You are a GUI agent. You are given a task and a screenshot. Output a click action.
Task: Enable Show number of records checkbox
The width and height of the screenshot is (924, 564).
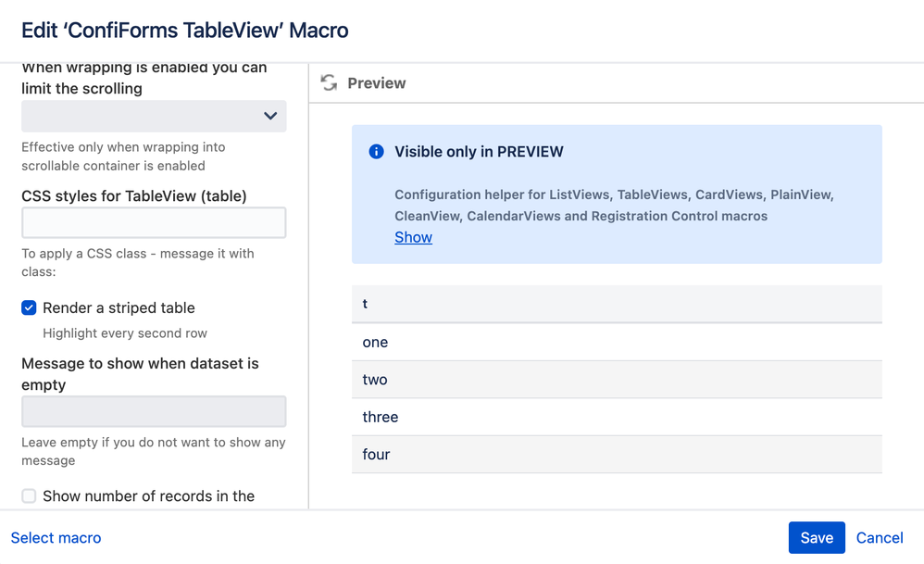point(30,496)
